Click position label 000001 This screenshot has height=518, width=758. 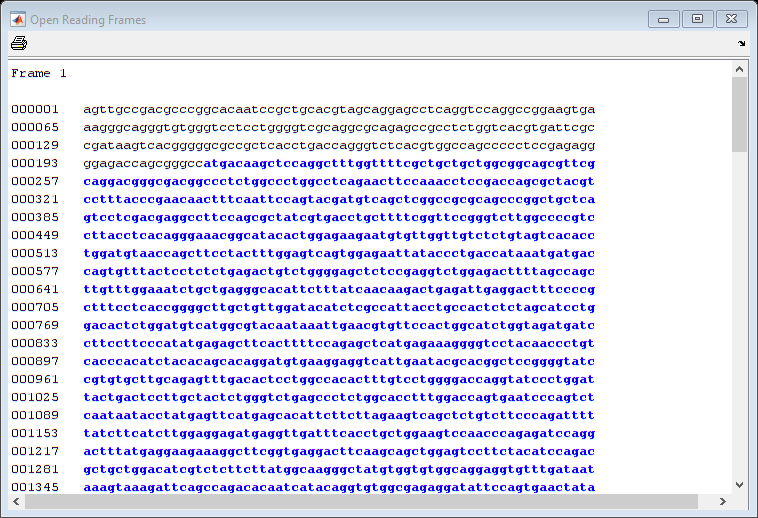coord(35,109)
